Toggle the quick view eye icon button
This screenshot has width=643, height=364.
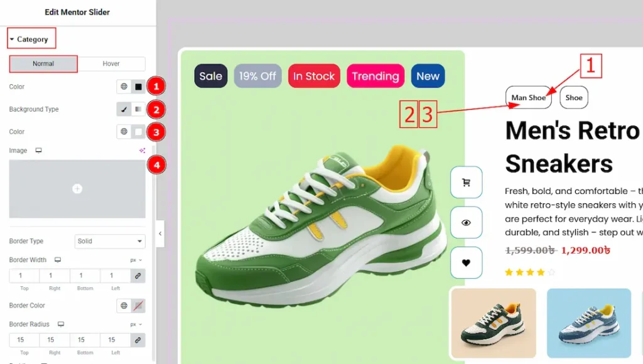point(466,223)
